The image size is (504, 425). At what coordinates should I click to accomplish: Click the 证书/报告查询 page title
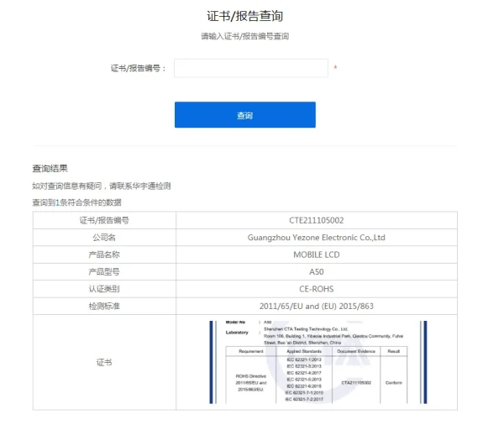(245, 16)
